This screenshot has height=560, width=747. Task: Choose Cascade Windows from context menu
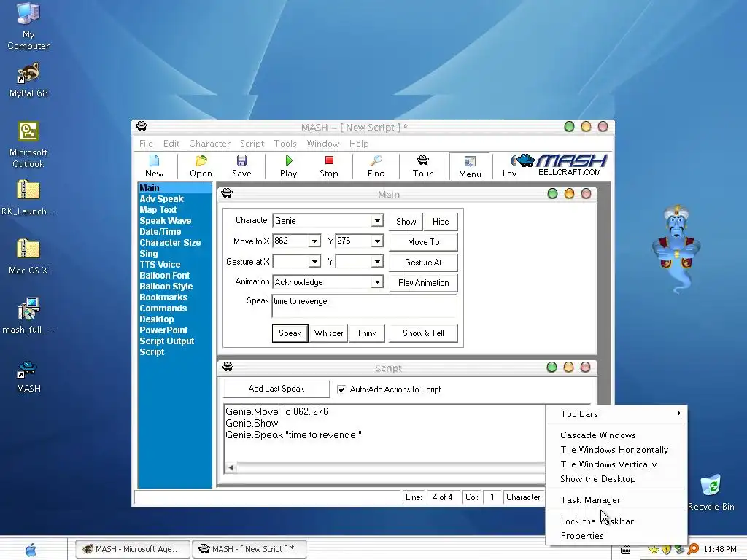point(616,435)
